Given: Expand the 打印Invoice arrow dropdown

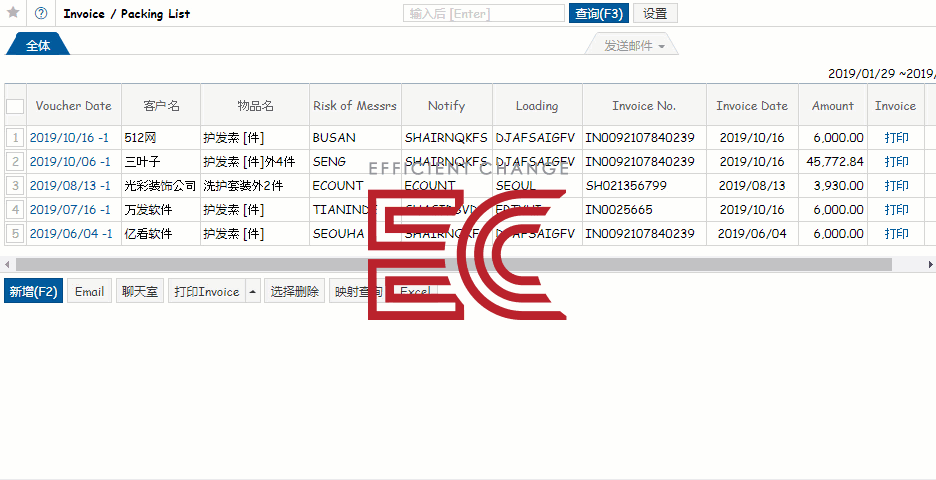Looking at the screenshot, I should tap(253, 291).
